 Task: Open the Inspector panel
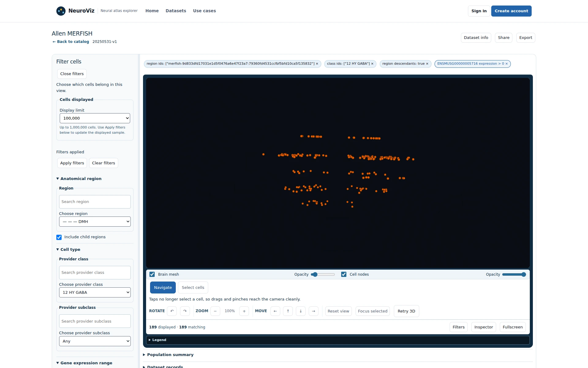click(x=484, y=327)
